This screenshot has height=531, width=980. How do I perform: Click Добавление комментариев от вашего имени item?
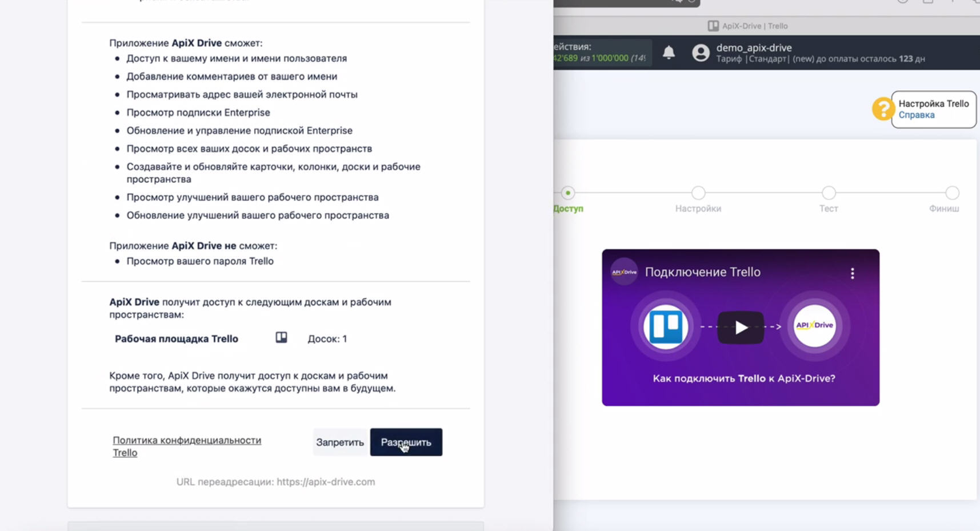pos(232,77)
